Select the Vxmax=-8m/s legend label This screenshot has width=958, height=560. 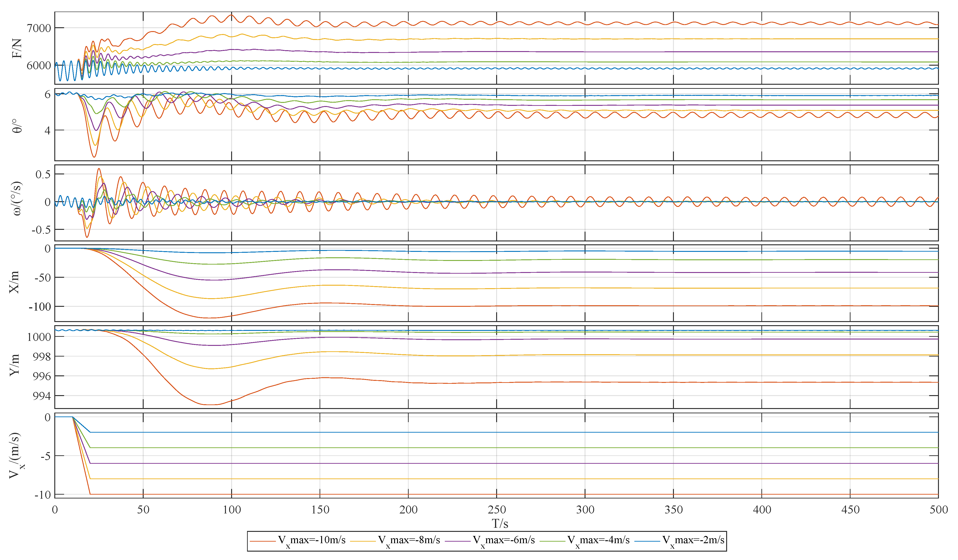(409, 541)
